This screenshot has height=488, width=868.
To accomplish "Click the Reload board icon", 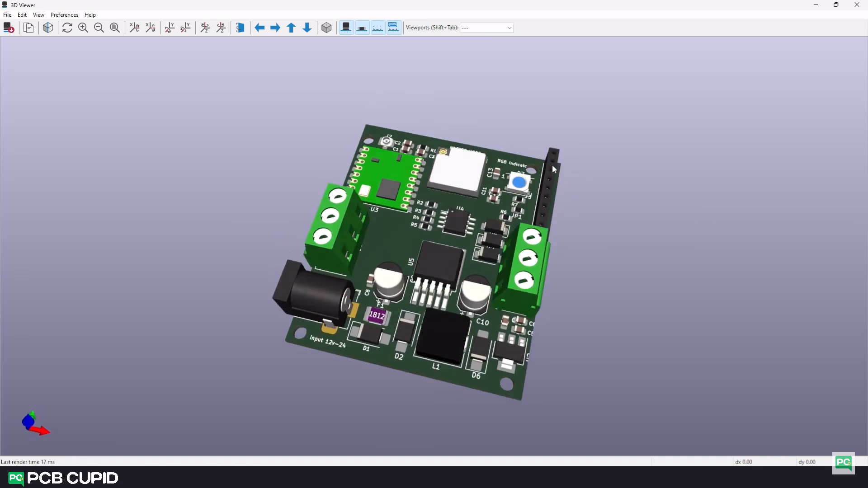I will tap(9, 28).
